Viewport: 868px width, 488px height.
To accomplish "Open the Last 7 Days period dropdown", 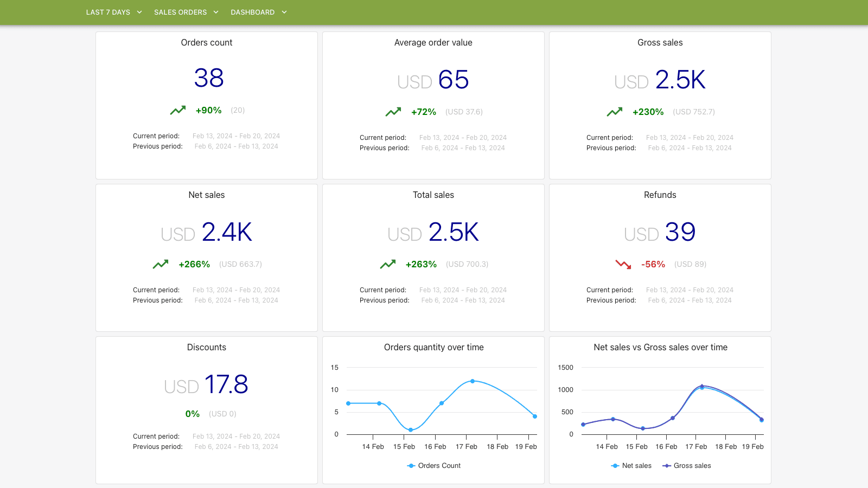I will coord(108,12).
